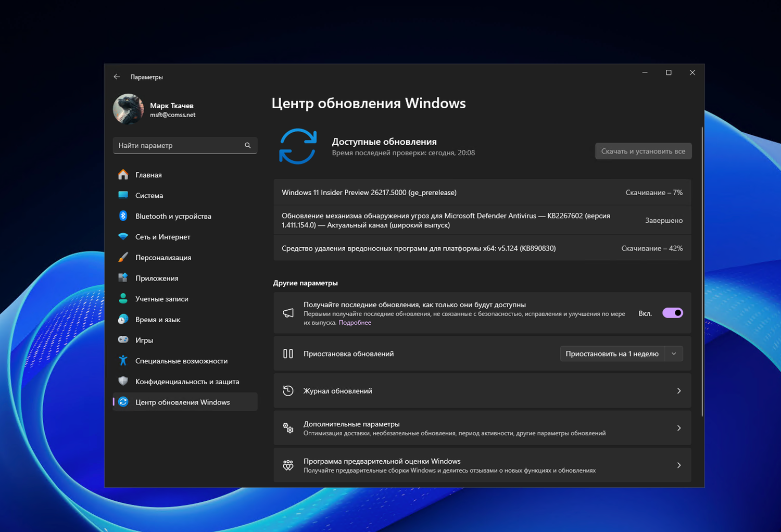Expand Программа предварительной оценки Windows

click(x=679, y=465)
